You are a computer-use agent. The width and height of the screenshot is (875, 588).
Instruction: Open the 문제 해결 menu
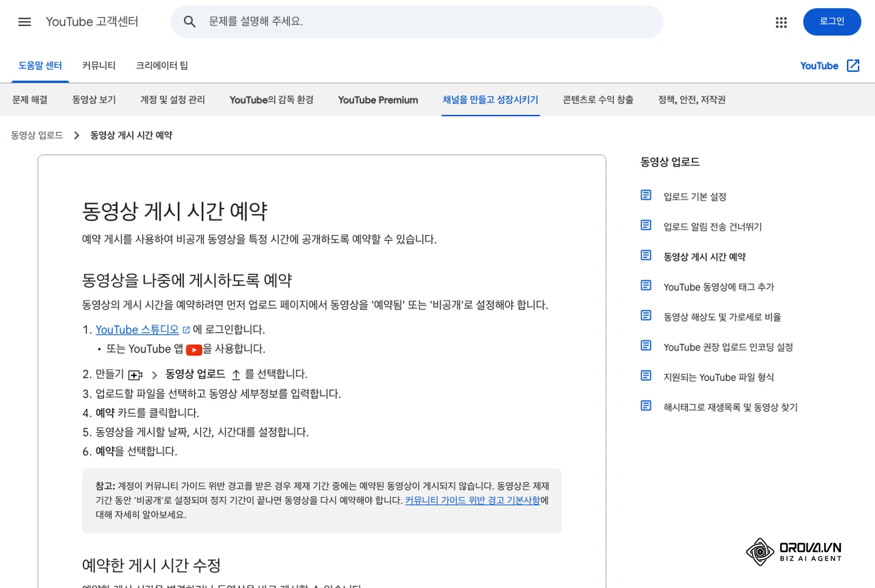click(30, 100)
